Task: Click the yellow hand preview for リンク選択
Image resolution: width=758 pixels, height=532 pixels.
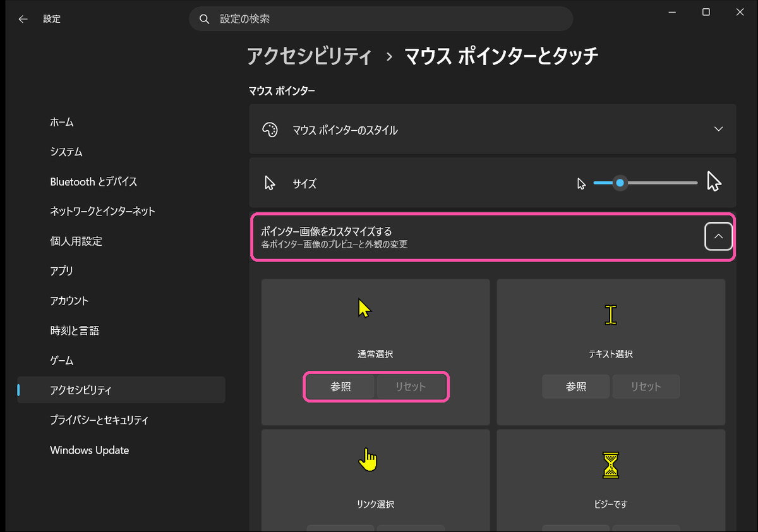Action: [x=367, y=459]
